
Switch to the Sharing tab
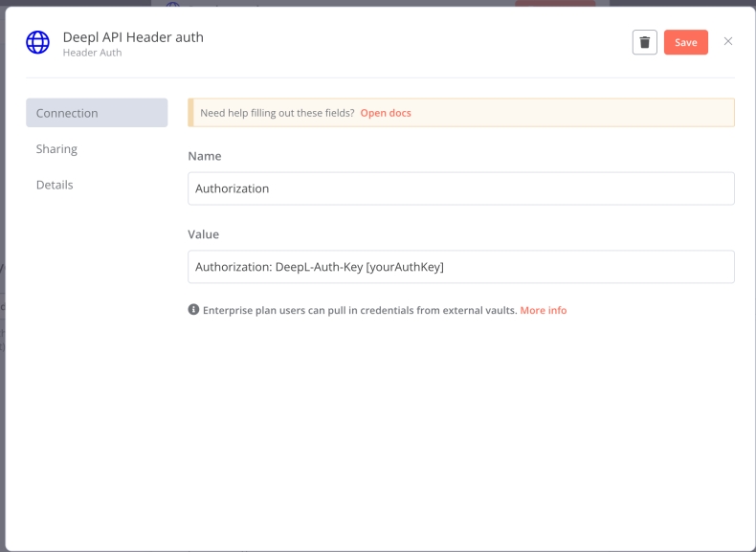pos(57,149)
